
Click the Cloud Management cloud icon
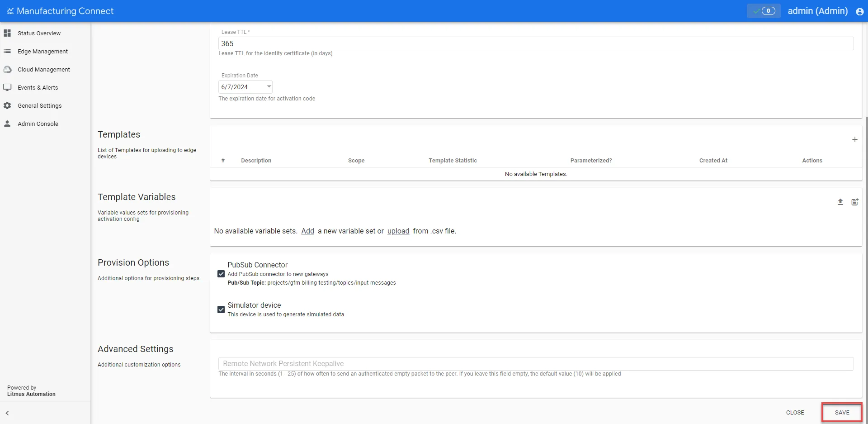[x=7, y=69]
